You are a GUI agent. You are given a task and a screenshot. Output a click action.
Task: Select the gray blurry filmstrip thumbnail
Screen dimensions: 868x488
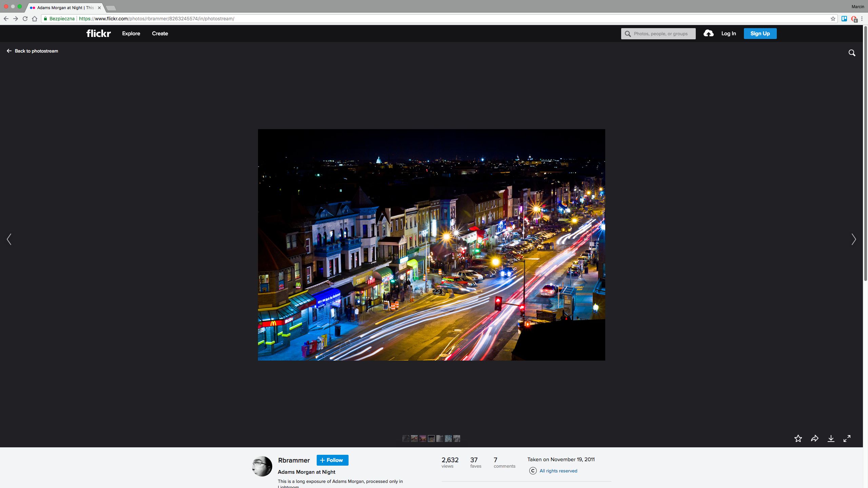439,439
